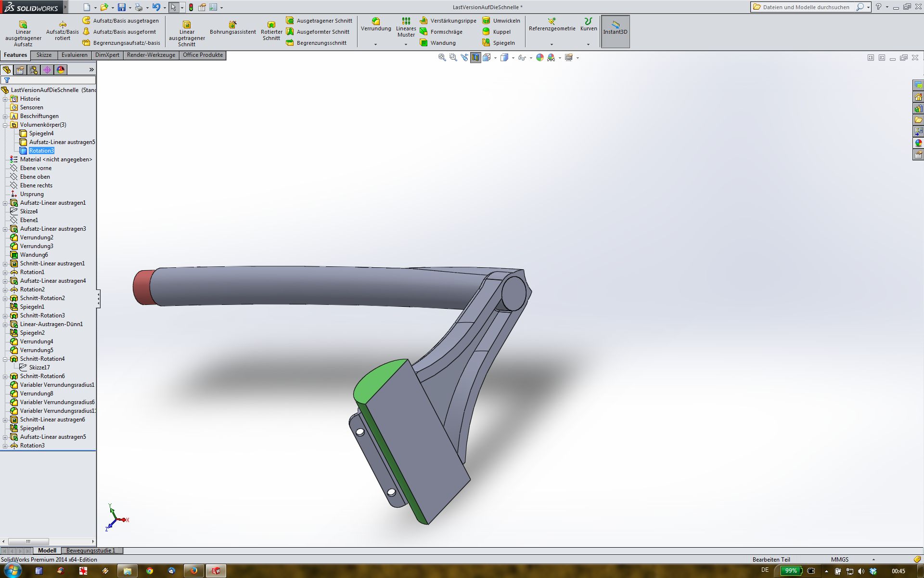Select Linear ausgetragener Aufsatz tool
The image size is (924, 578).
[x=23, y=33]
